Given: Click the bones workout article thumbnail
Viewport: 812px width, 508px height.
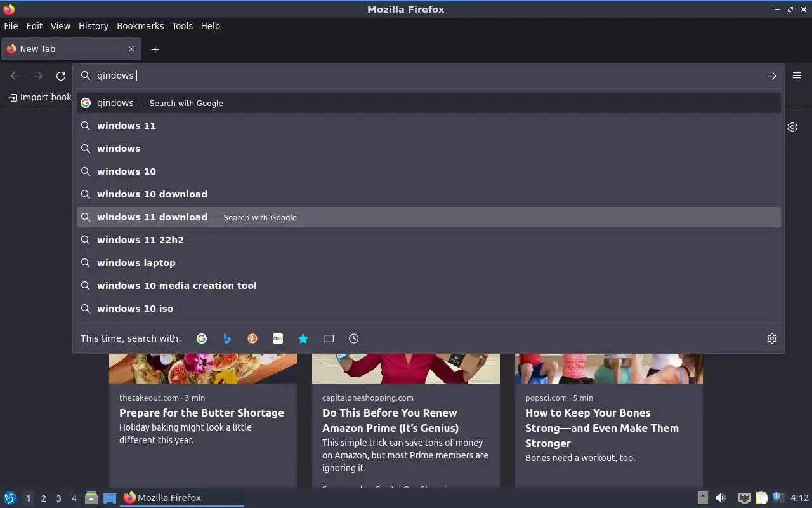Looking at the screenshot, I should (609, 369).
